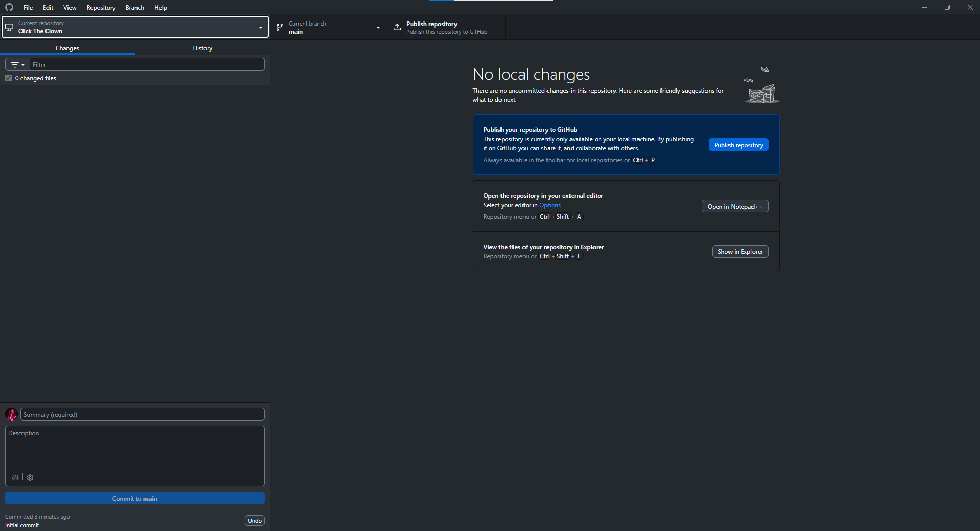Switch to the History tab
The image size is (980, 531).
[202, 48]
